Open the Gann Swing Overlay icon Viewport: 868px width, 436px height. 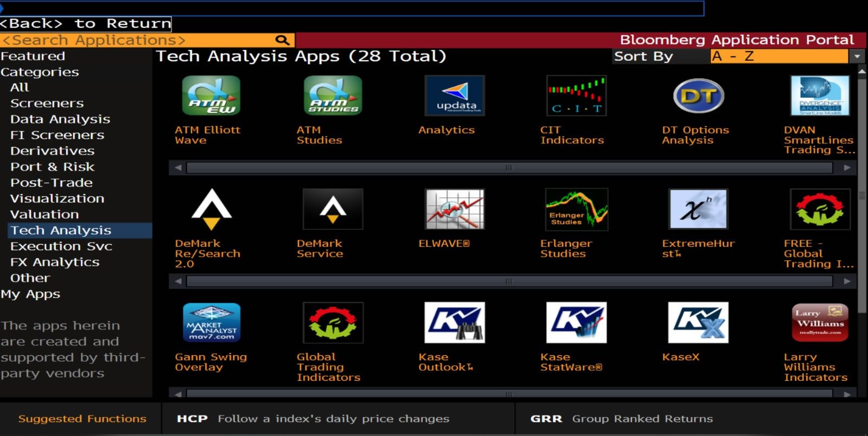[211, 323]
